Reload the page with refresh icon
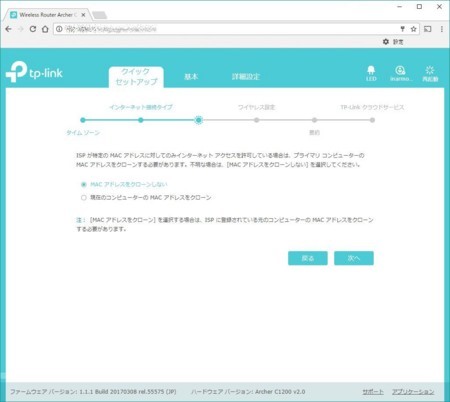 click(33, 29)
